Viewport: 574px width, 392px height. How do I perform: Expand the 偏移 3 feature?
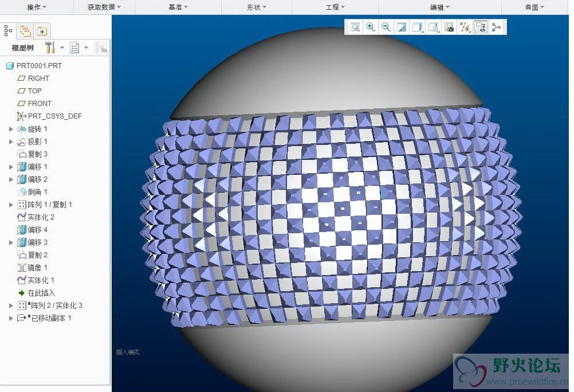11,242
